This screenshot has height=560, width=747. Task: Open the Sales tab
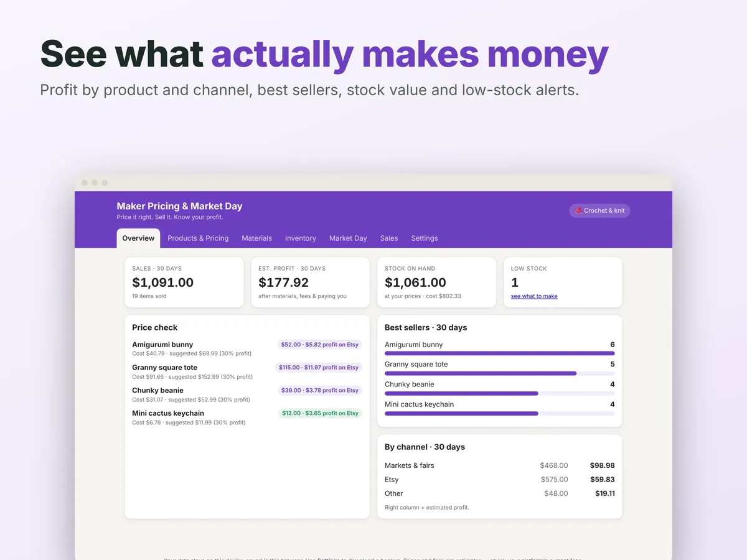pyautogui.click(x=389, y=238)
